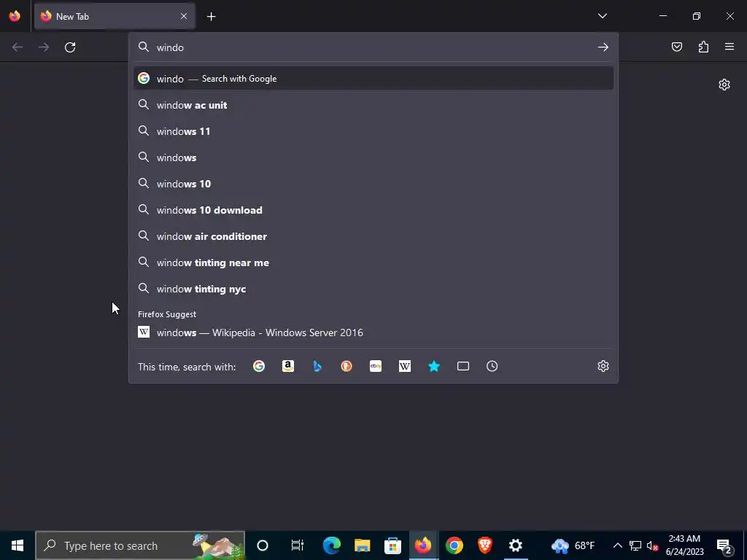Open Save to Pocket button
The height and width of the screenshot is (560, 747).
pyautogui.click(x=677, y=47)
